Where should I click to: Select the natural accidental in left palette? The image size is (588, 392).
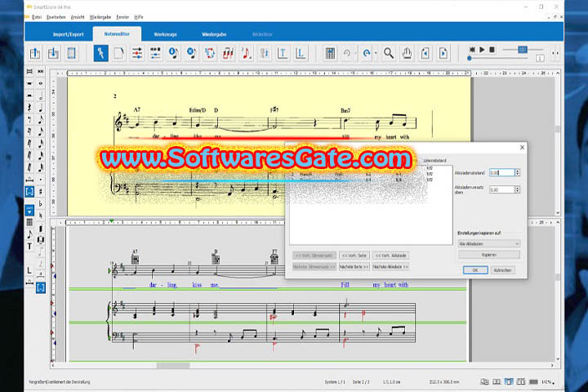click(x=41, y=216)
